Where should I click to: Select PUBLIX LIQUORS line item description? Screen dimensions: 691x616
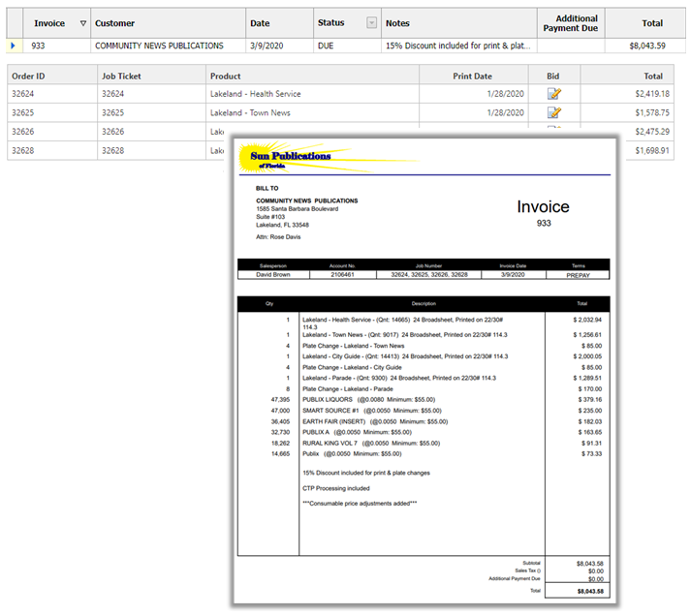(x=369, y=400)
